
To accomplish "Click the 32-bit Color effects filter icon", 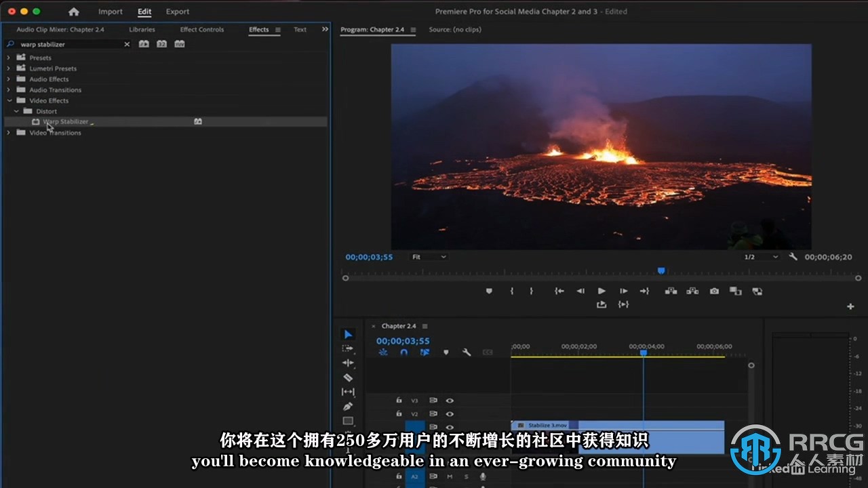I will [161, 44].
